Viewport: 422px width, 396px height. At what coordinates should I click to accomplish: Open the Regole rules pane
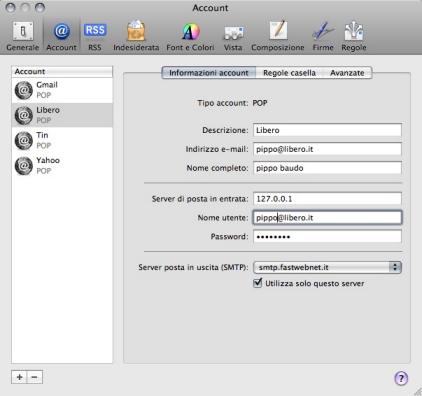[354, 36]
